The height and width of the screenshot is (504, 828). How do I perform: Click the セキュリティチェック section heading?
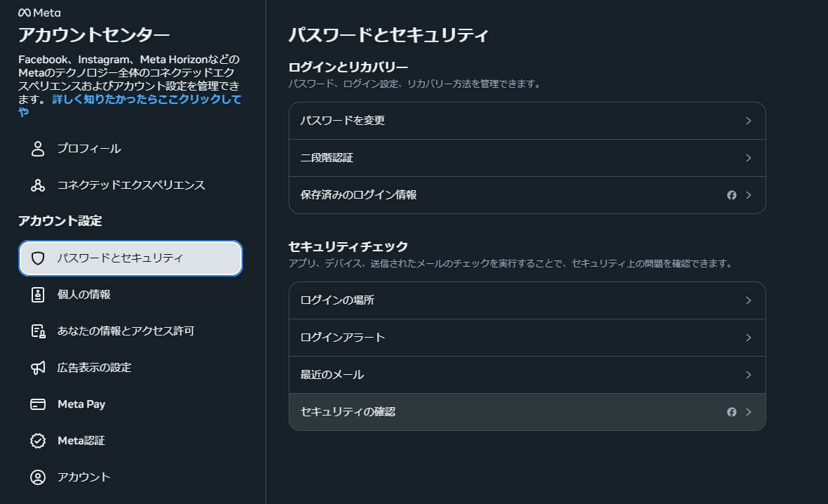click(348, 246)
